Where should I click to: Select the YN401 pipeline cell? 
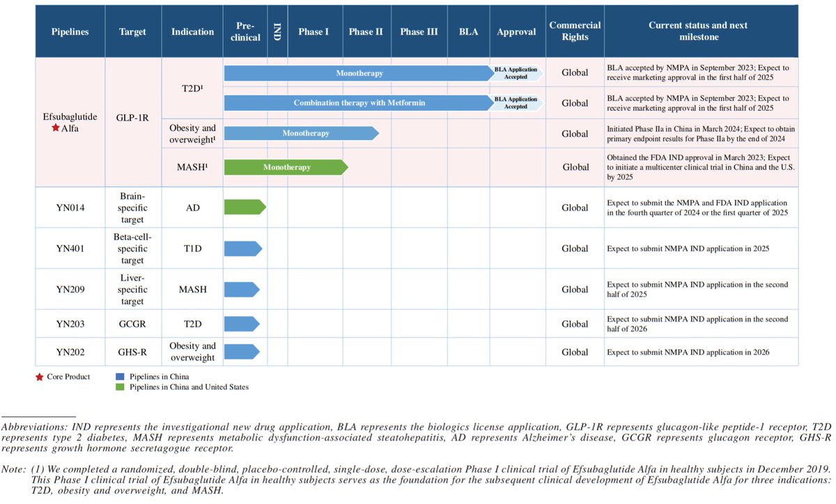pos(70,249)
